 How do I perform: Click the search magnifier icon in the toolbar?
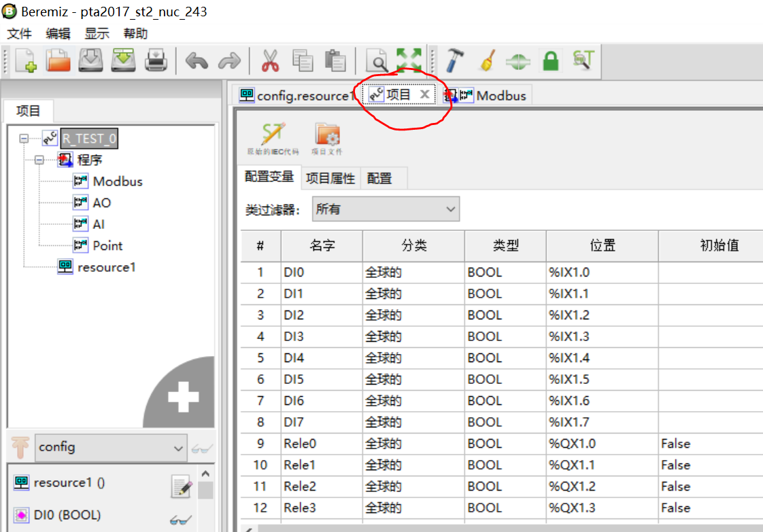coord(375,60)
